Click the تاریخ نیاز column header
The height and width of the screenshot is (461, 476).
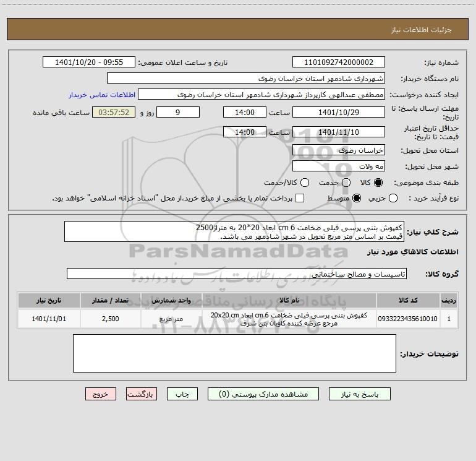(49, 300)
